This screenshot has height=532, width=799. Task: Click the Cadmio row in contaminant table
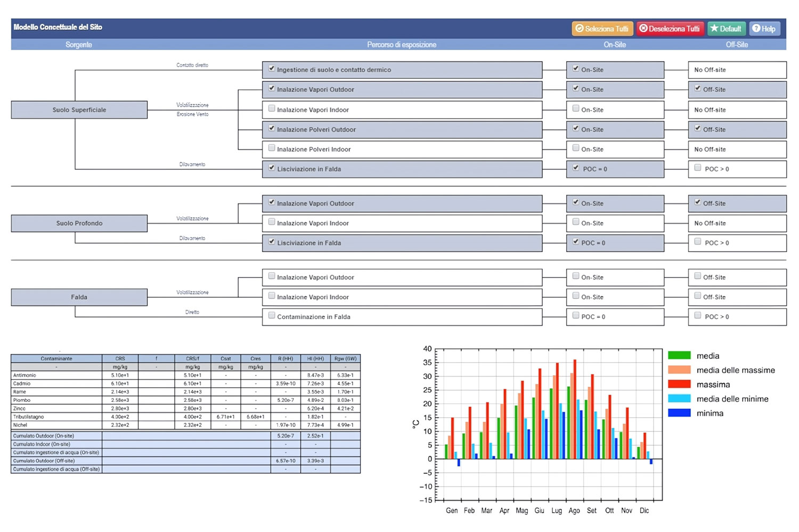click(185, 383)
